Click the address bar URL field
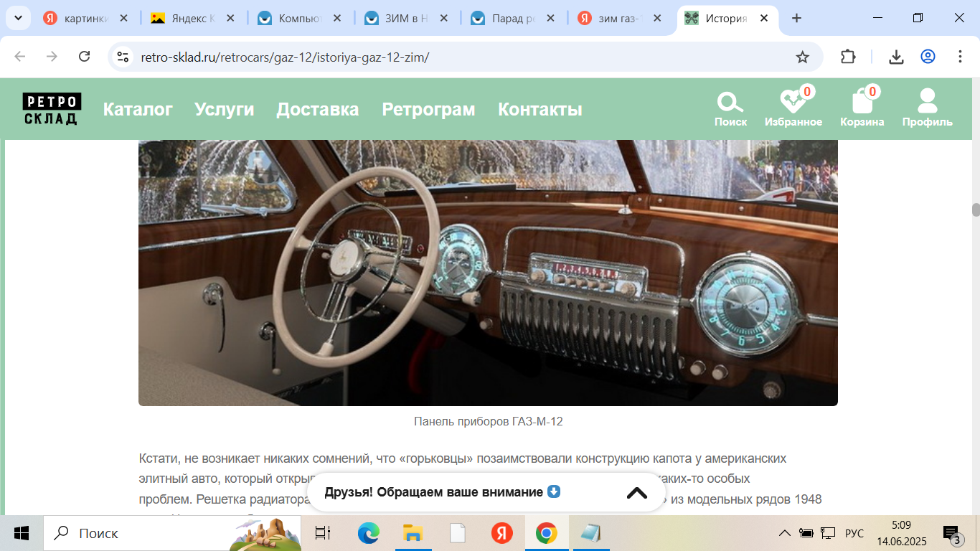This screenshot has height=551, width=980. click(x=459, y=57)
